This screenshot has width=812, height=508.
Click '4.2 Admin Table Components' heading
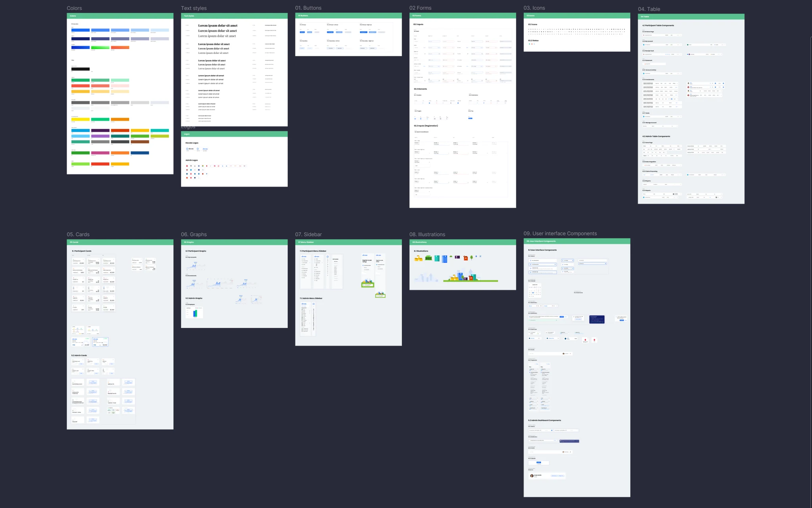(x=656, y=137)
